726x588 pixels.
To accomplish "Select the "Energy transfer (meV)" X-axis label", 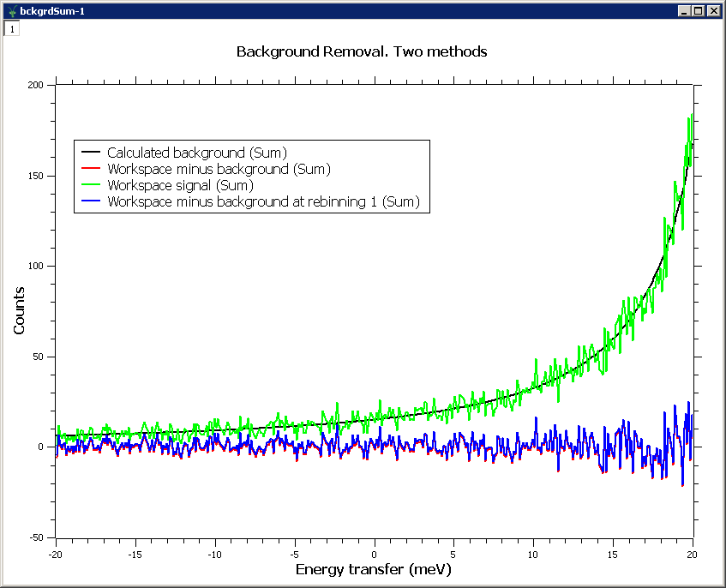I will 373,570.
